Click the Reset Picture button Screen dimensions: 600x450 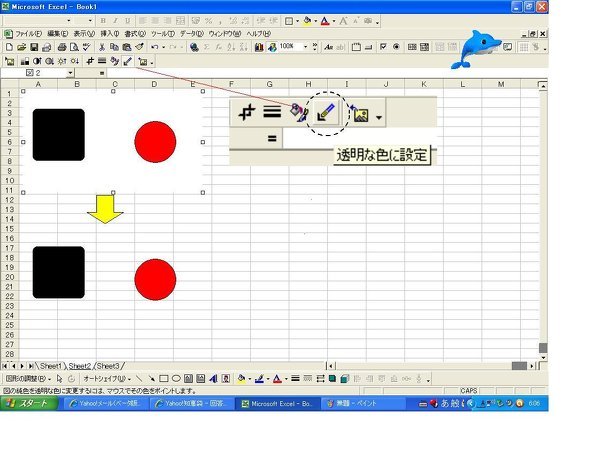tap(143, 61)
